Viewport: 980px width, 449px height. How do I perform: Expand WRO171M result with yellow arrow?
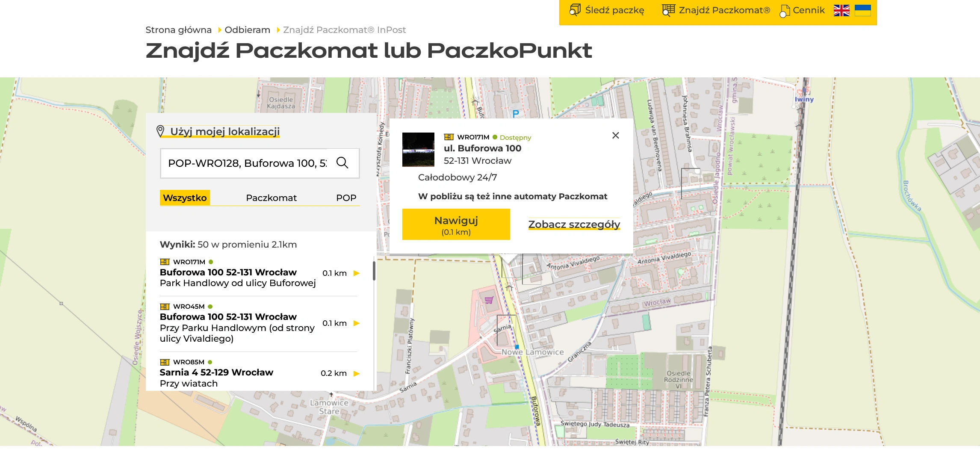point(357,273)
